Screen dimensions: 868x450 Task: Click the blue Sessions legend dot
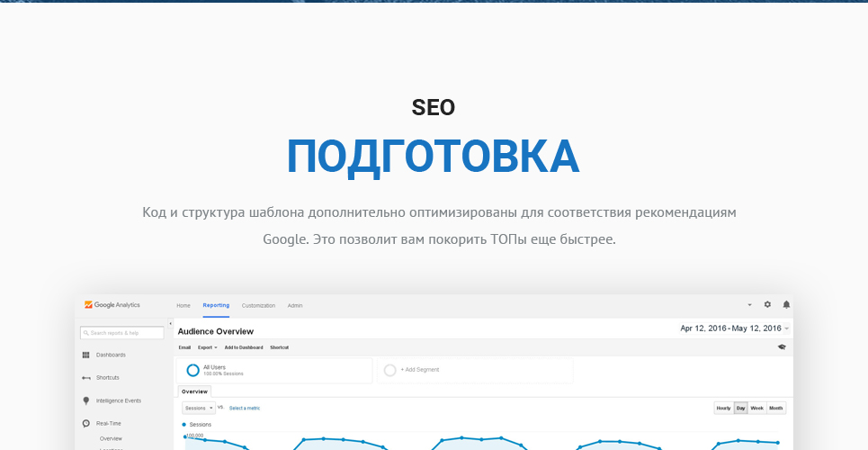tap(183, 425)
